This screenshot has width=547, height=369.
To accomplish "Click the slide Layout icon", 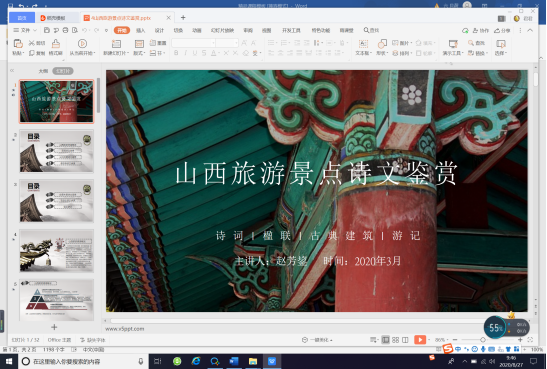I will pyautogui.click(x=139, y=44).
